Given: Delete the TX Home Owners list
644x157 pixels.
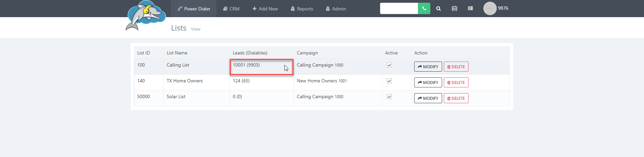Looking at the screenshot, I should coord(456,82).
